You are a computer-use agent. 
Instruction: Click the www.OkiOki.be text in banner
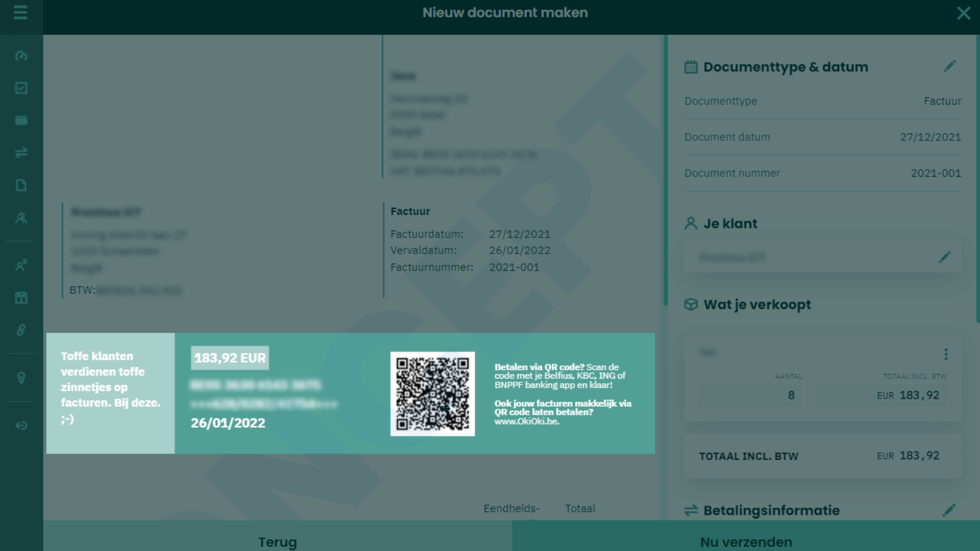click(527, 421)
